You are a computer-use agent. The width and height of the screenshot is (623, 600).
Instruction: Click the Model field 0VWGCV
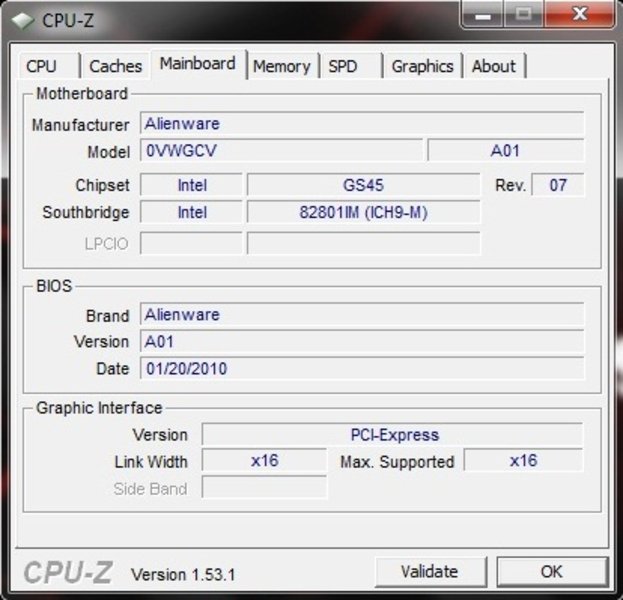(x=281, y=151)
